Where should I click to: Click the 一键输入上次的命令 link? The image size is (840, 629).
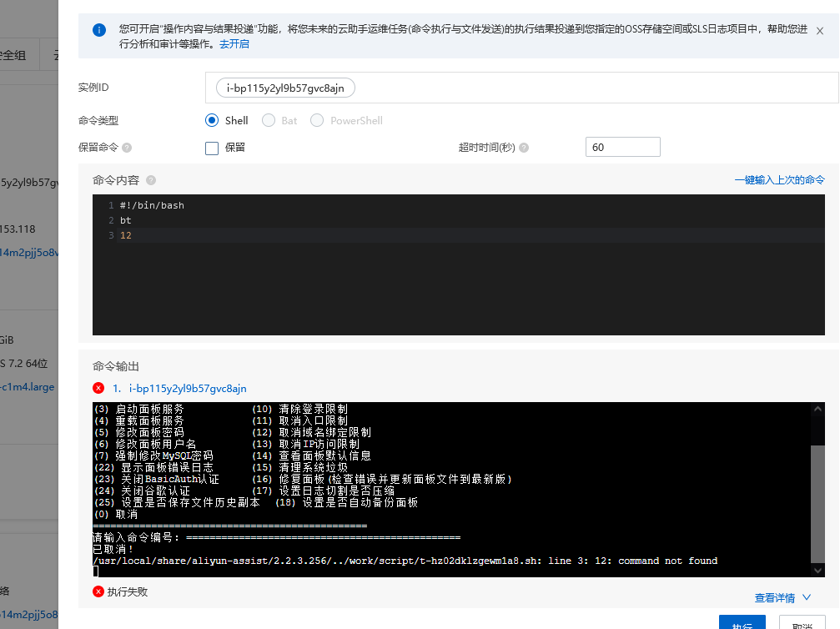point(779,179)
